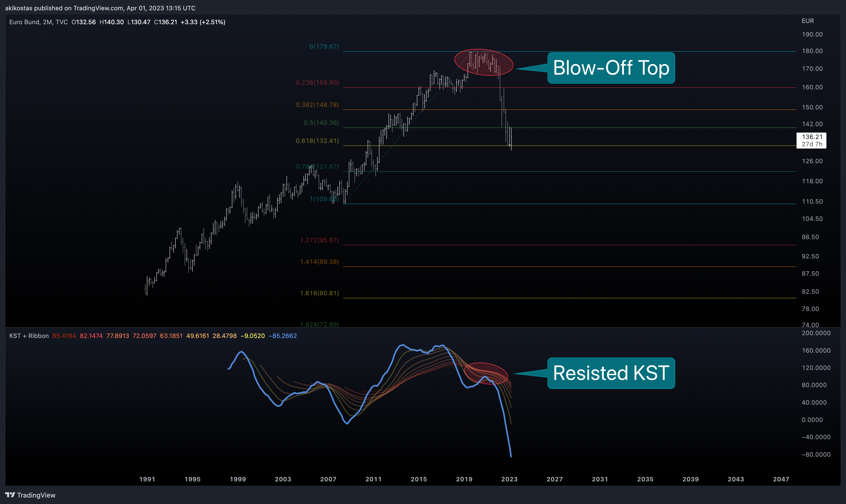Click the open value O132.56
Image resolution: width=846 pixels, height=504 pixels.
(x=84, y=22)
